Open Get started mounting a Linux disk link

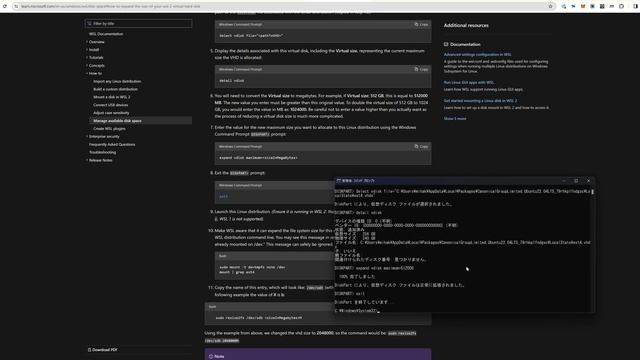[480, 101]
